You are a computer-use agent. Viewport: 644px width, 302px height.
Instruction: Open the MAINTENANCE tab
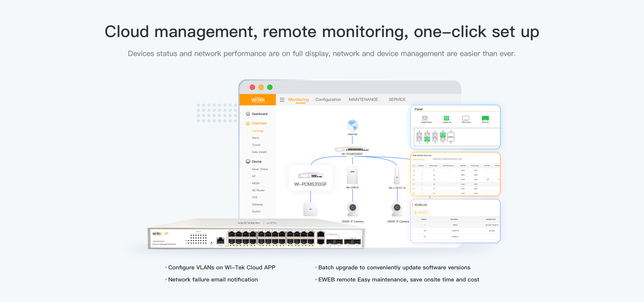click(363, 99)
